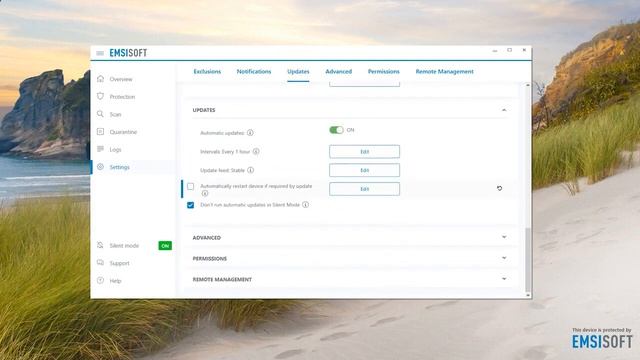The height and width of the screenshot is (360, 640).
Task: Show info for Automatic updates
Action: 250,133
